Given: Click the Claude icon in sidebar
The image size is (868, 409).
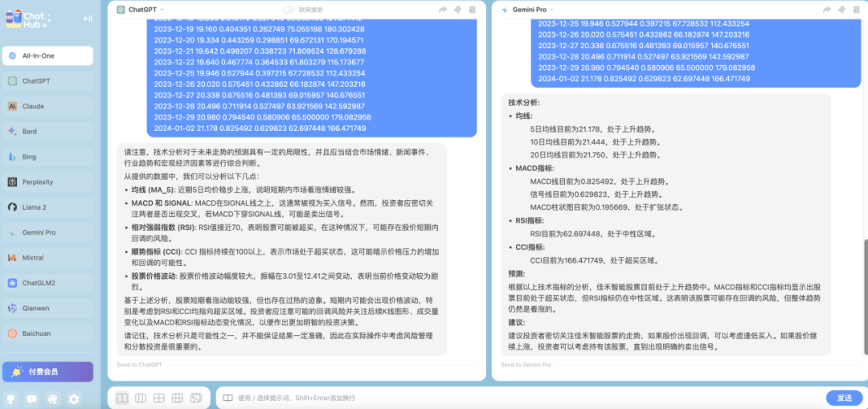Looking at the screenshot, I should (12, 106).
